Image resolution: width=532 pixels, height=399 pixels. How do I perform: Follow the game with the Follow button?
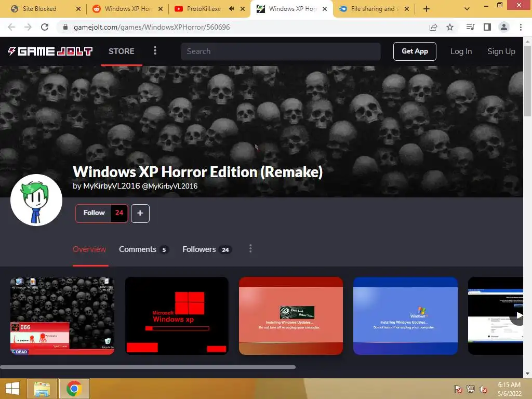(94, 213)
